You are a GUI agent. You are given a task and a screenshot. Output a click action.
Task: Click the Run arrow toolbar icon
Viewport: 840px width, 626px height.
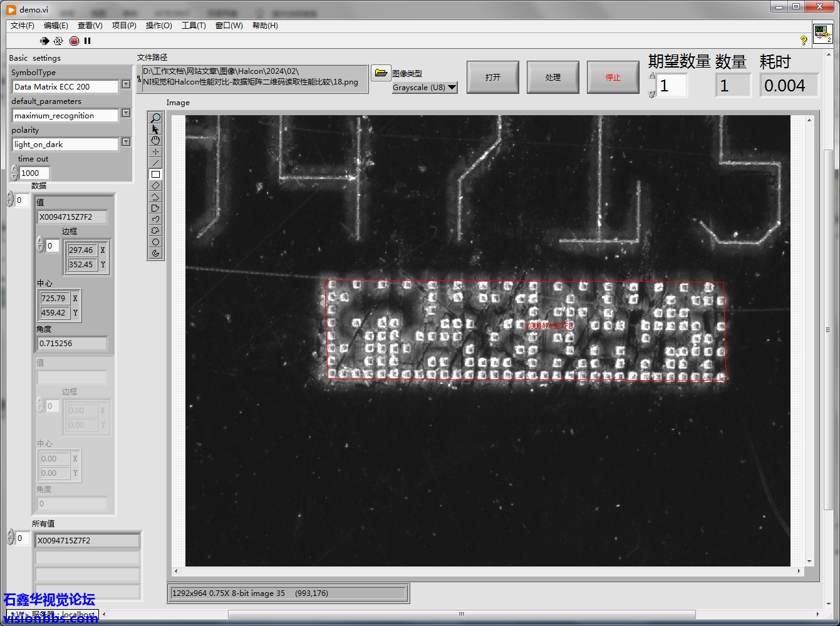tap(44, 41)
